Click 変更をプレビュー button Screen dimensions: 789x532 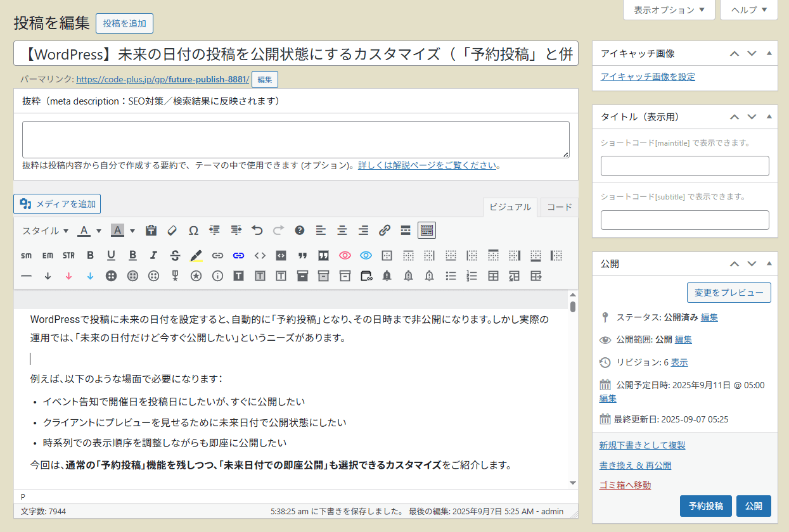pos(729,293)
